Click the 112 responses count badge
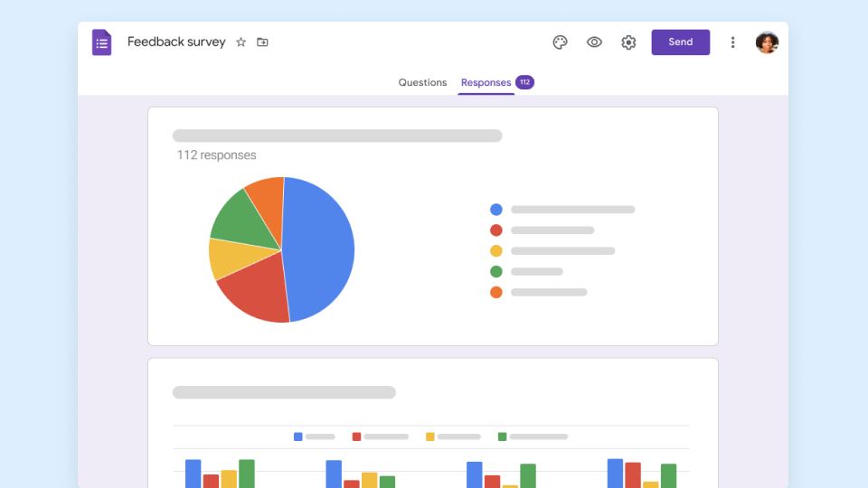868x488 pixels. pos(524,82)
